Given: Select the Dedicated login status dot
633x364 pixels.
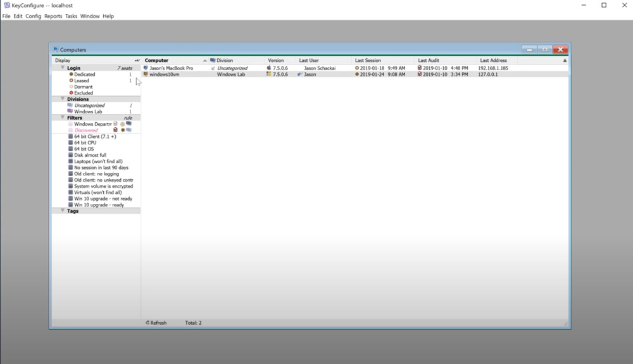Looking at the screenshot, I should (x=71, y=74).
